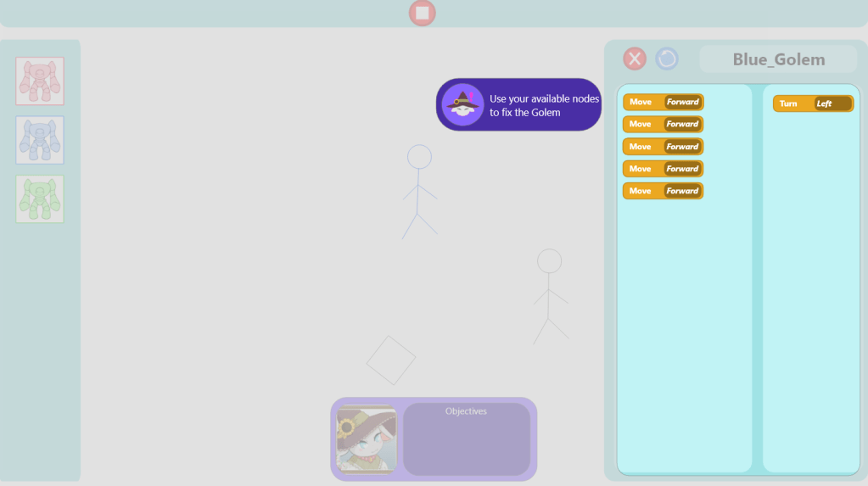Open the Forward dropdown on last Move node

682,191
